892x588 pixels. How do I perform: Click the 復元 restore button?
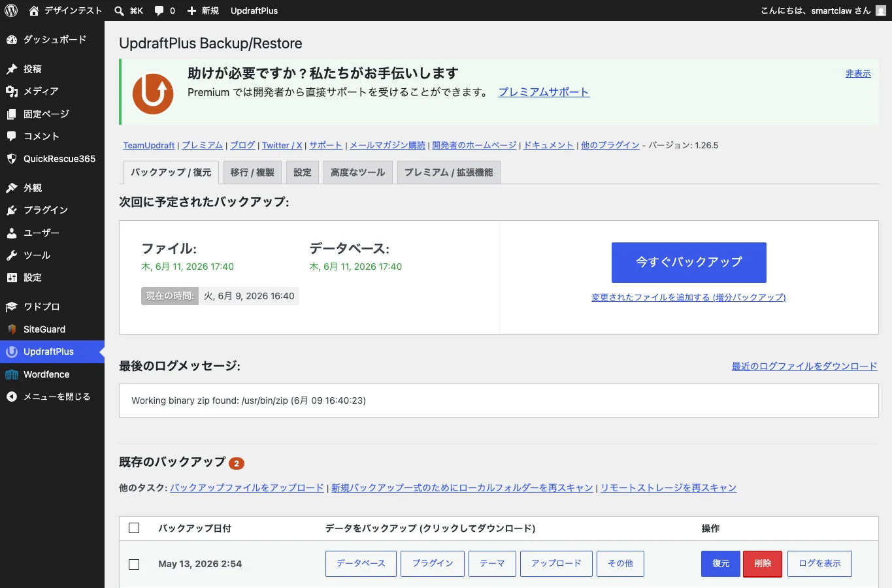(x=721, y=564)
